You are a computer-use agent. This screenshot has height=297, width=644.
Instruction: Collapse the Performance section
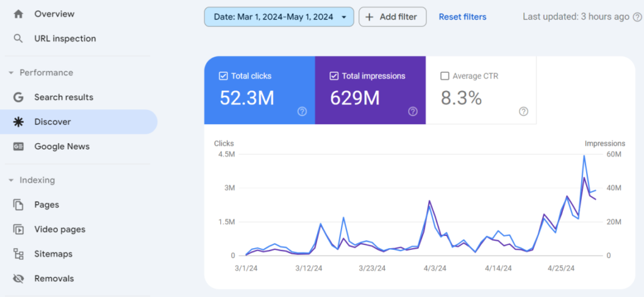click(11, 73)
